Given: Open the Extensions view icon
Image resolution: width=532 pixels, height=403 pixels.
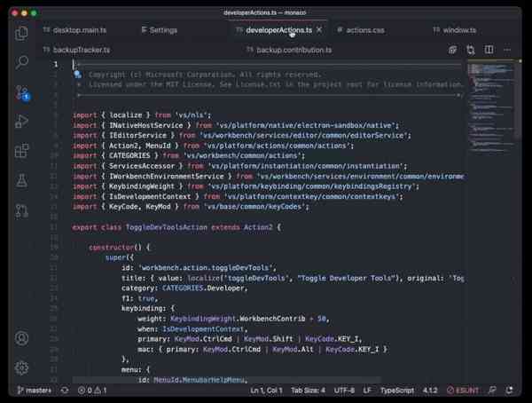Looking at the screenshot, I should (21, 151).
